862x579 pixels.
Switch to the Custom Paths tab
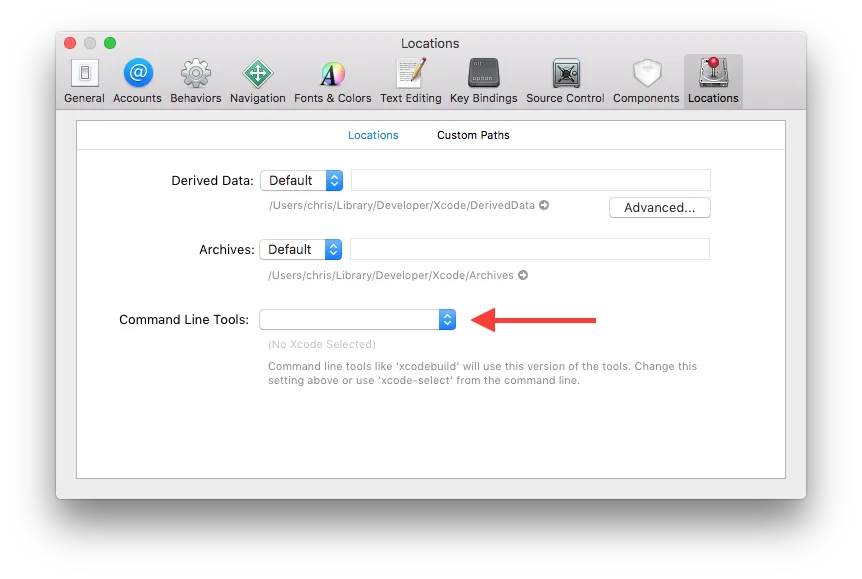coord(473,135)
